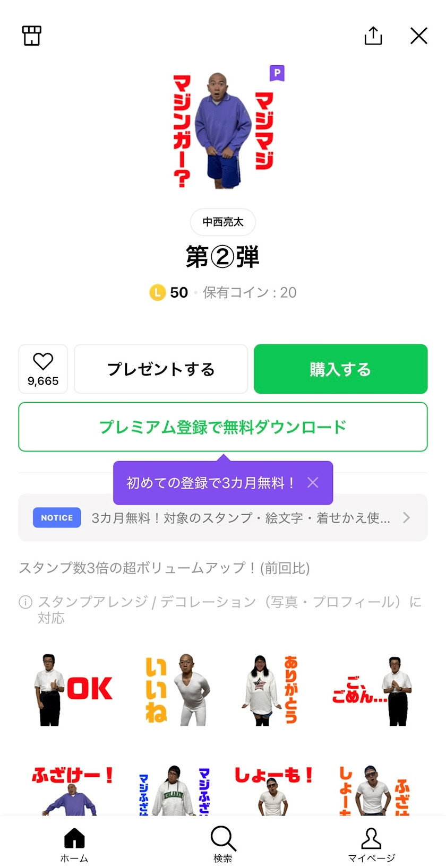This screenshot has height=868, width=446.
Task: Open creator 中西亮太 page
Action: [x=223, y=222]
